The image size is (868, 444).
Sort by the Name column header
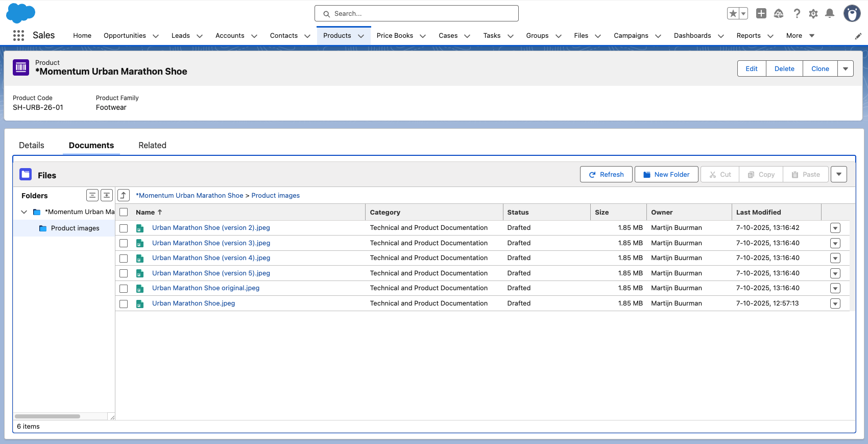149,212
